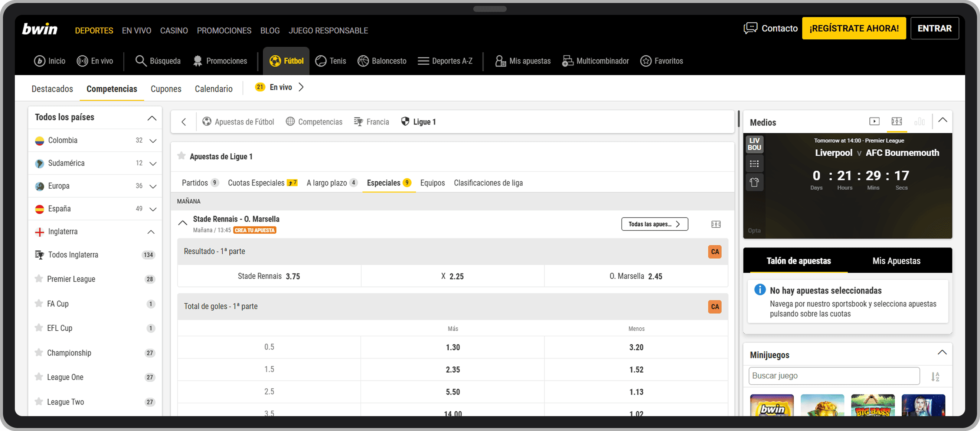Open CASINO in top menu
Viewport: 980px width, 431px height.
(x=174, y=30)
